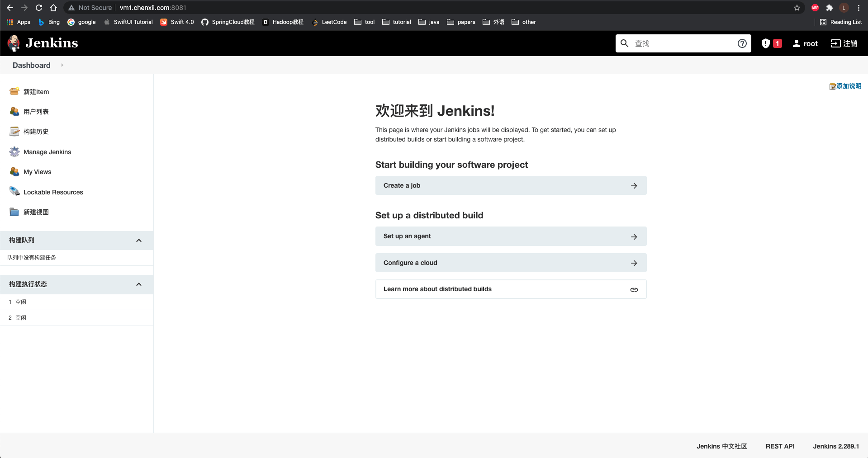Screen dimensions: 868x458
Task: Open Learn more about distributed builds
Action: coord(511,289)
